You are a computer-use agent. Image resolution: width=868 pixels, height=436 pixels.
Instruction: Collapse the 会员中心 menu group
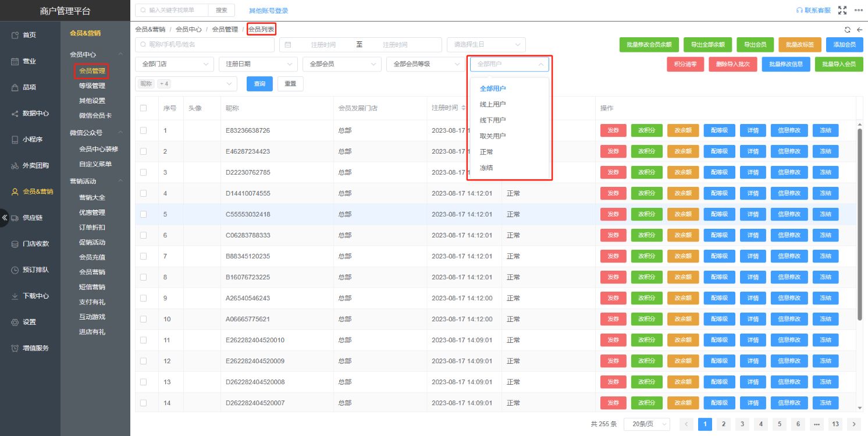pyautogui.click(x=95, y=54)
